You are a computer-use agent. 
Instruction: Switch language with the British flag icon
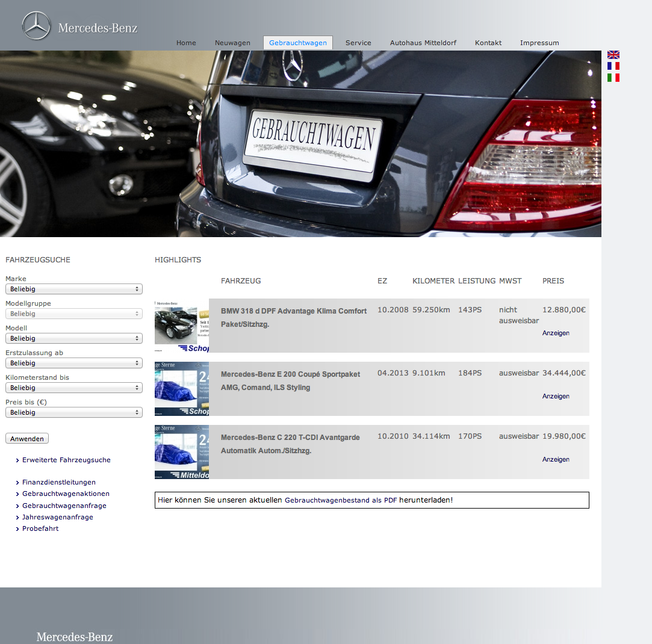(613, 54)
